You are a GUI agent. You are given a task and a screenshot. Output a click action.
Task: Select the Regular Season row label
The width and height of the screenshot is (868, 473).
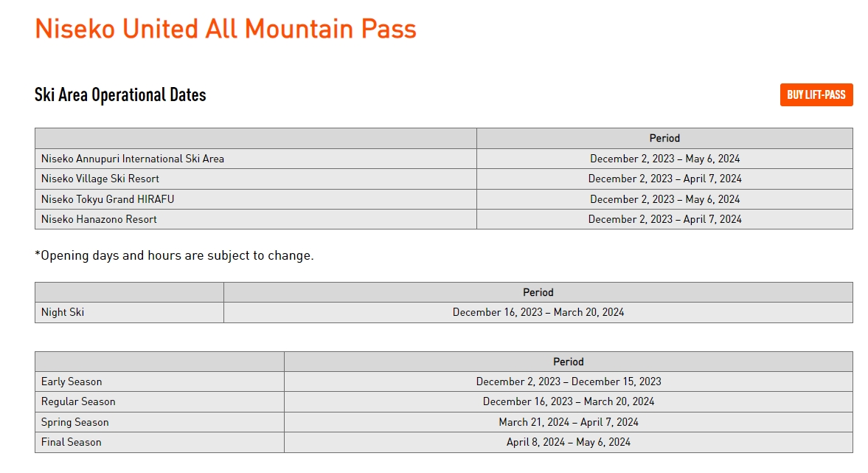(78, 401)
